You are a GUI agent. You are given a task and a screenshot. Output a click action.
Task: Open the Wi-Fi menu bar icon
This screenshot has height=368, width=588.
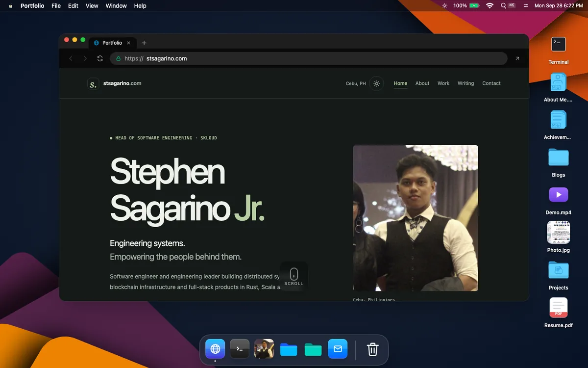(490, 6)
